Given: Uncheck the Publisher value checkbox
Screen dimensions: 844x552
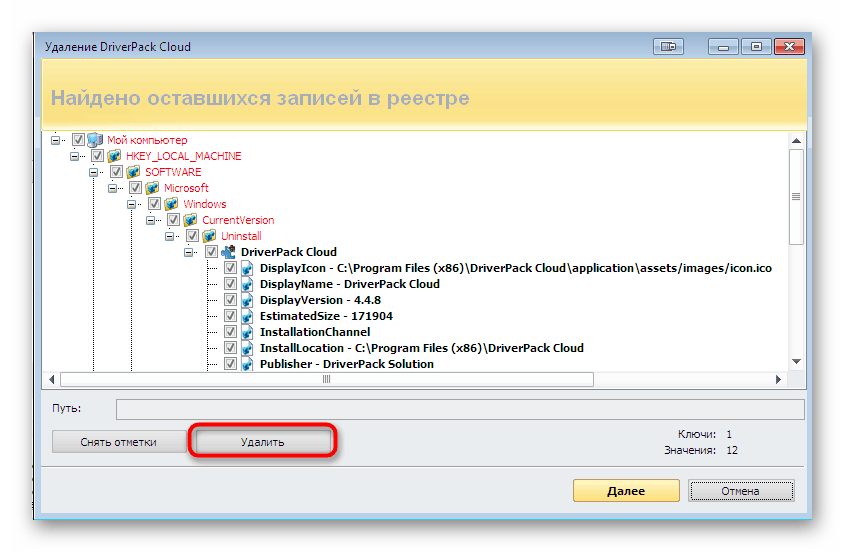Looking at the screenshot, I should [230, 364].
